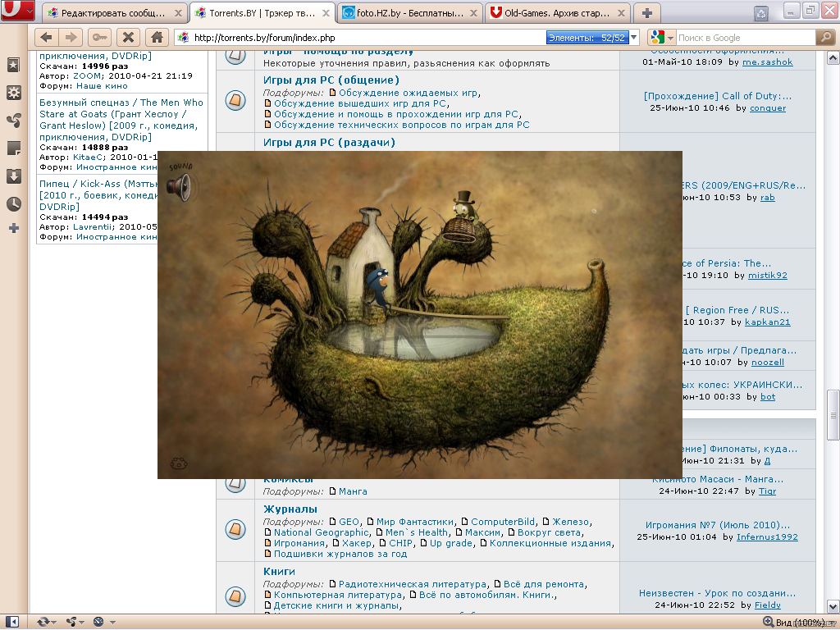Open the History panel clock icon
Screen dimensions: 840x630
point(13,204)
